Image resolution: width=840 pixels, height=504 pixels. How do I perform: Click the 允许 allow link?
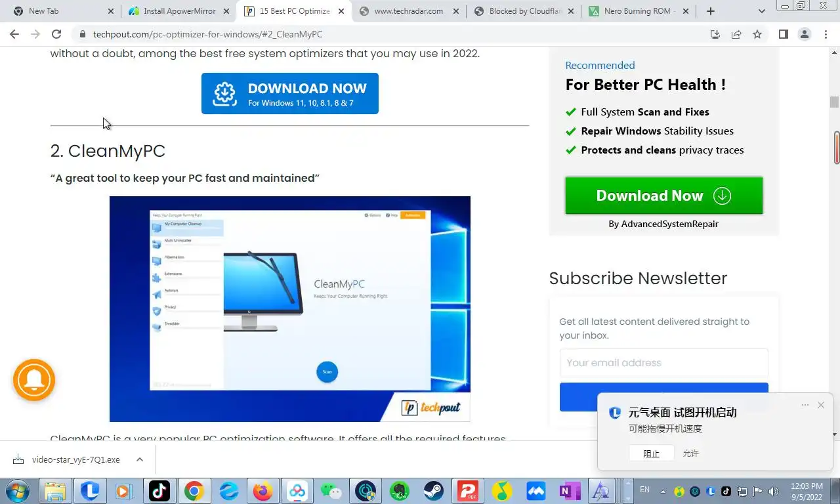tap(690, 453)
